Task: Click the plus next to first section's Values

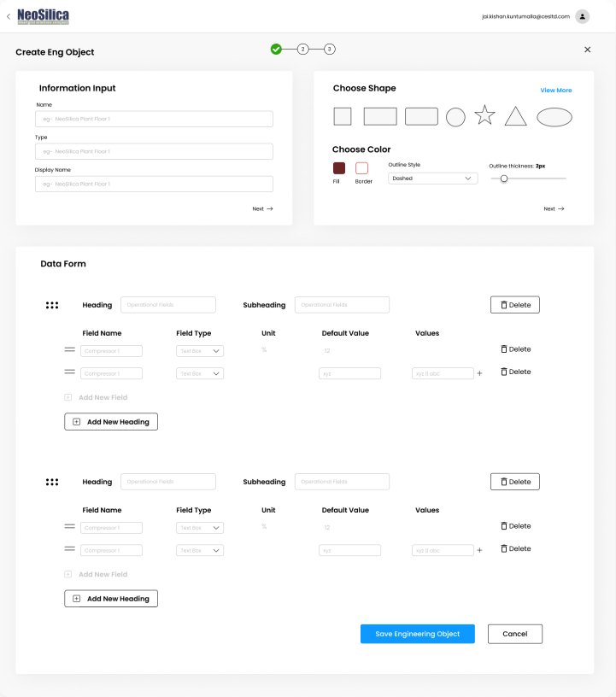Action: [x=479, y=373]
